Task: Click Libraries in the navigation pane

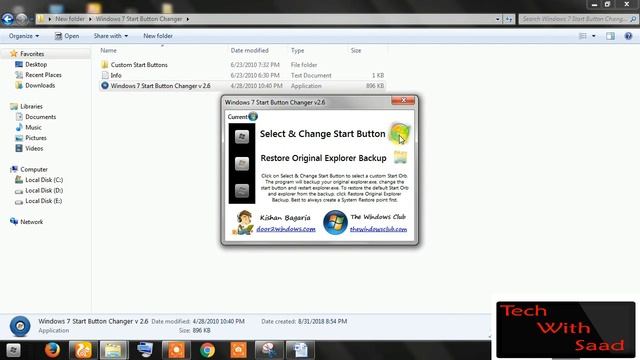Action: click(x=31, y=107)
